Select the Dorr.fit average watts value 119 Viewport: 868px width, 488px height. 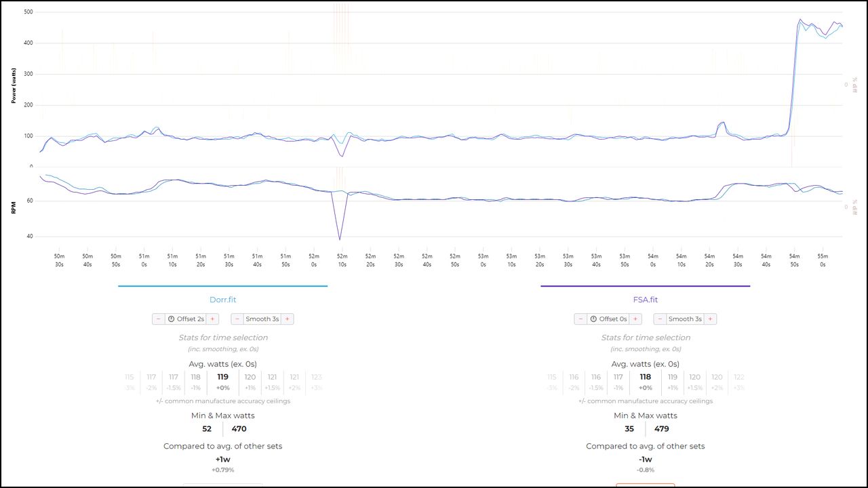click(222, 377)
